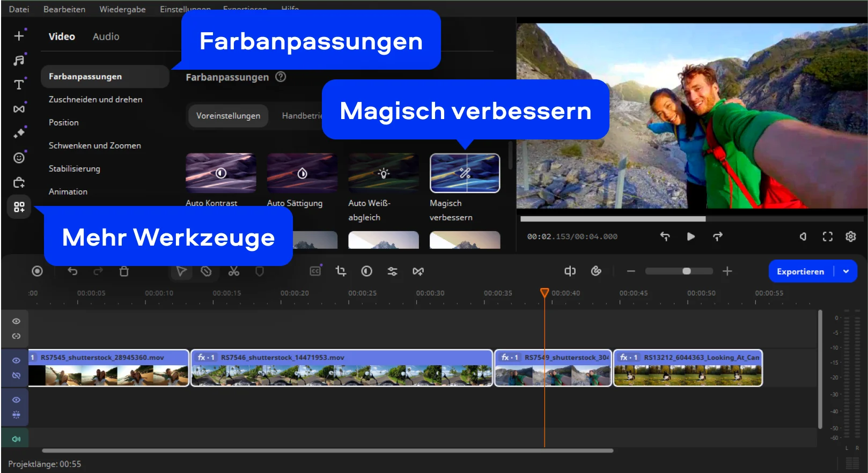Open the Titles (T) panel in sidebar
The height and width of the screenshot is (473, 868).
tap(19, 84)
